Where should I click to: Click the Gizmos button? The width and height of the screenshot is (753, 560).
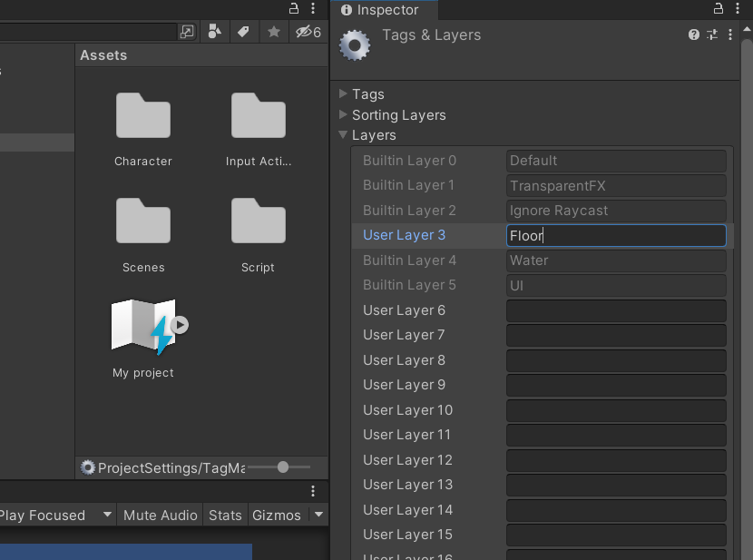pyautogui.click(x=277, y=515)
